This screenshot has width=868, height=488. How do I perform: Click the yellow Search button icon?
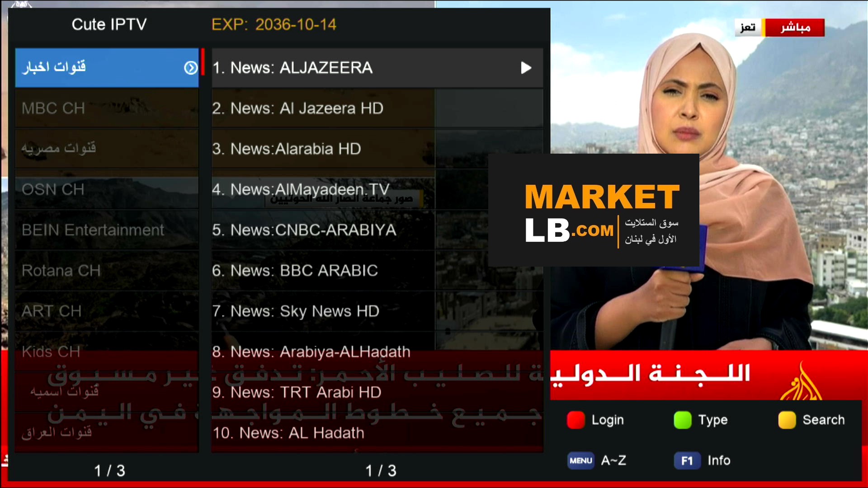pos(787,420)
